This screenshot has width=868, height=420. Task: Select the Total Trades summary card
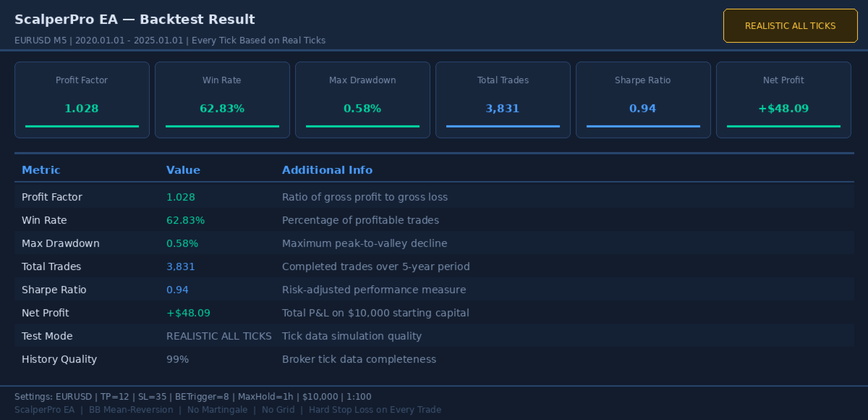point(503,99)
